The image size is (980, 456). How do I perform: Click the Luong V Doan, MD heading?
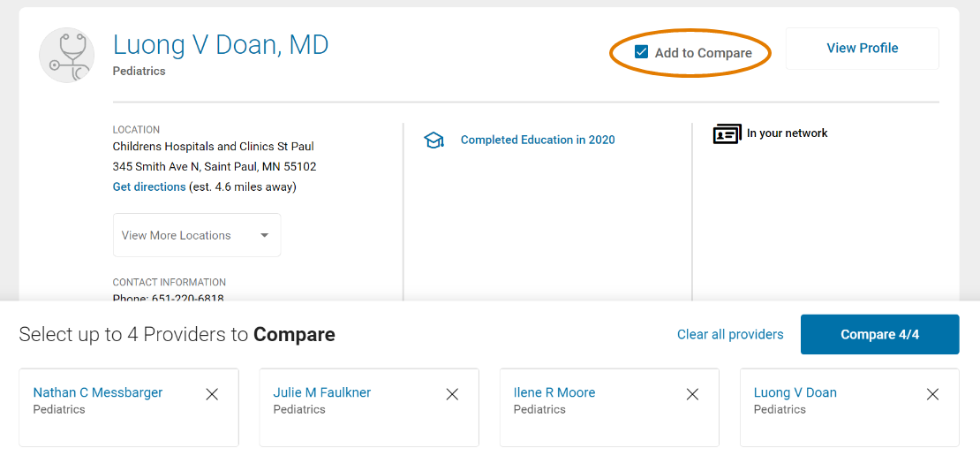pos(221,45)
